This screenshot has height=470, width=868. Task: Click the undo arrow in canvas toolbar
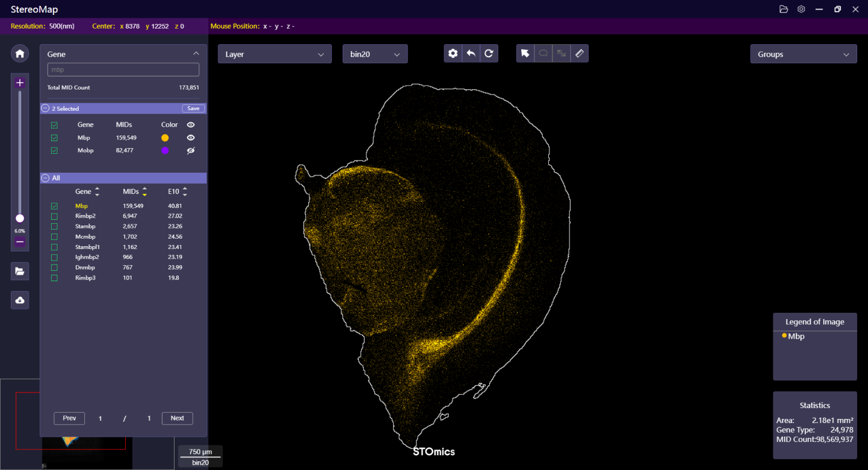471,53
